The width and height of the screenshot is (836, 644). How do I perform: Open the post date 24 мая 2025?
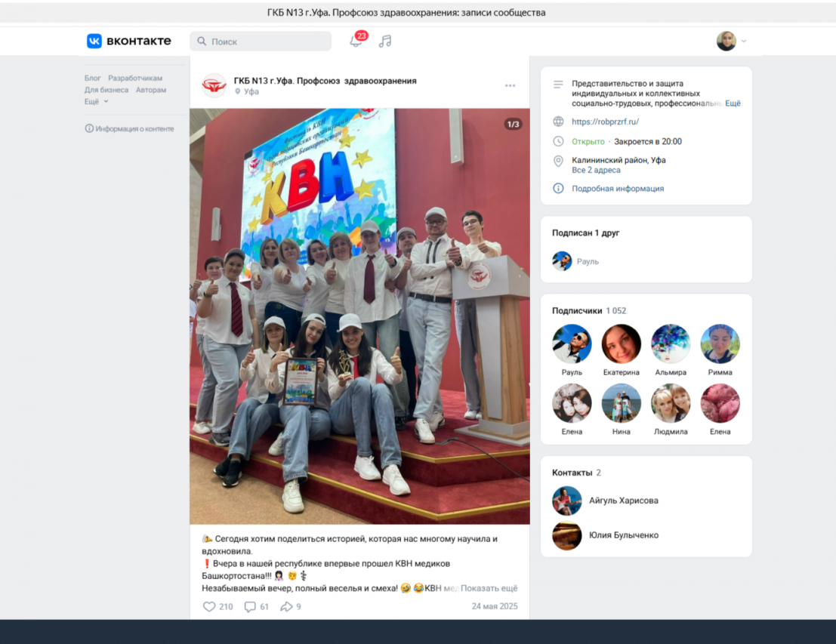pos(494,606)
